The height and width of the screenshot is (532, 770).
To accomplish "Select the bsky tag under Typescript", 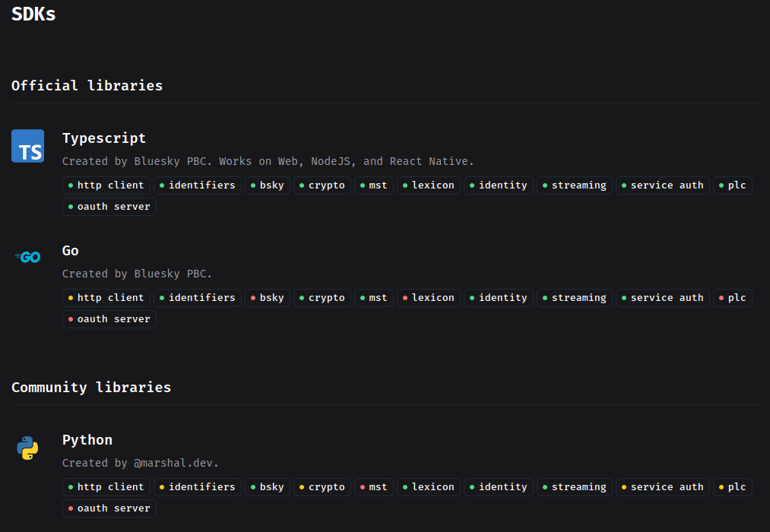I will [x=267, y=185].
